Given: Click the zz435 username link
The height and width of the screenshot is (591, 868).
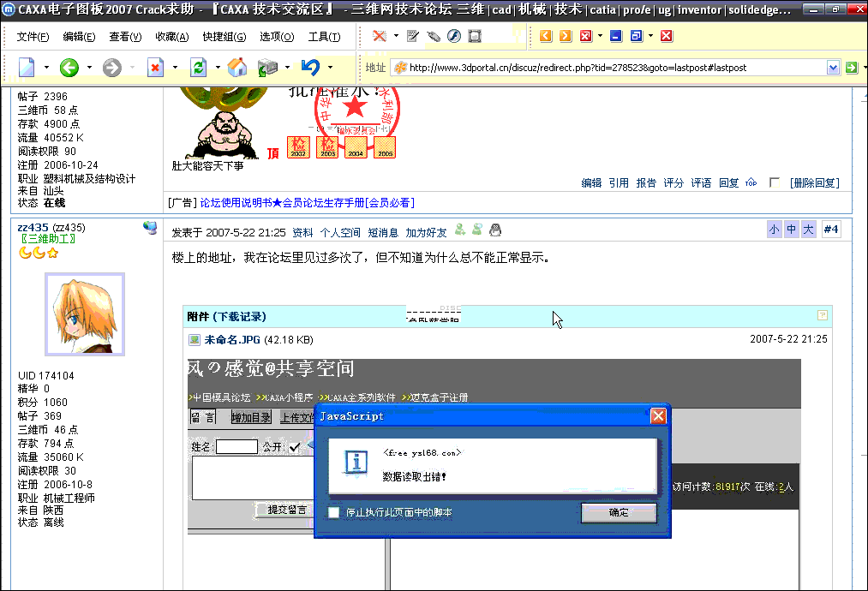Looking at the screenshot, I should point(33,227).
